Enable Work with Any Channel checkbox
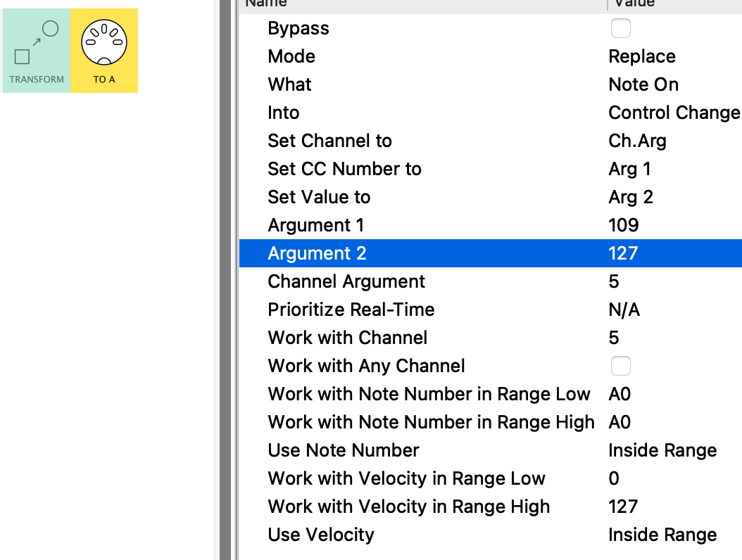The height and width of the screenshot is (560, 742). 620,366
